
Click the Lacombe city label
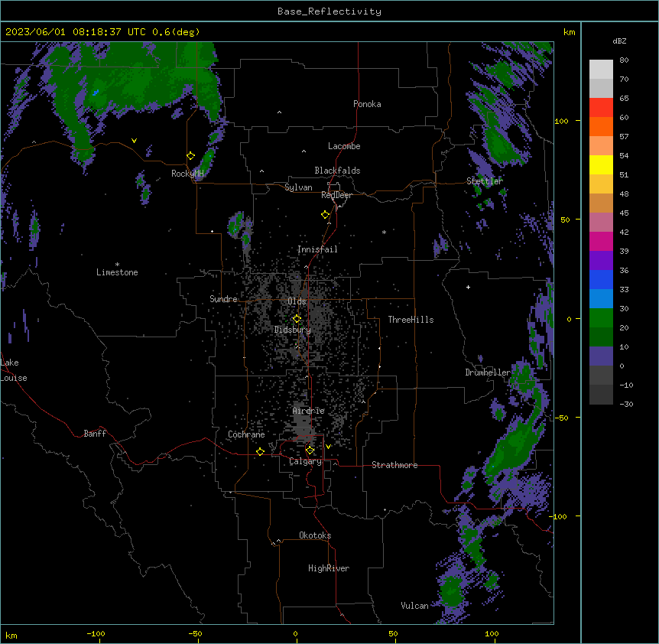[344, 146]
